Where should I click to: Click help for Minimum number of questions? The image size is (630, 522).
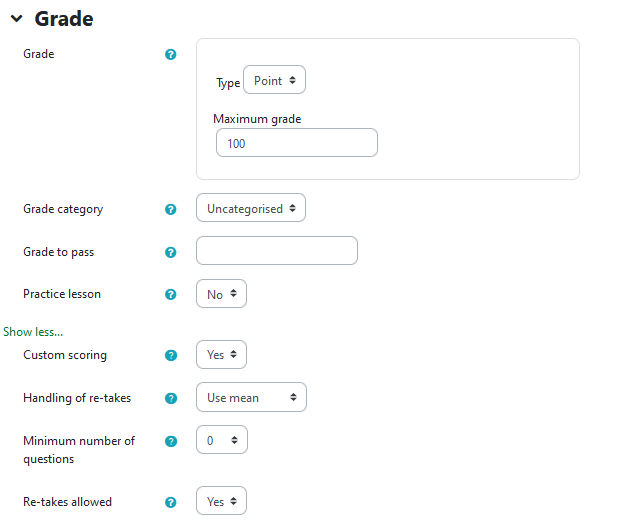(170, 441)
